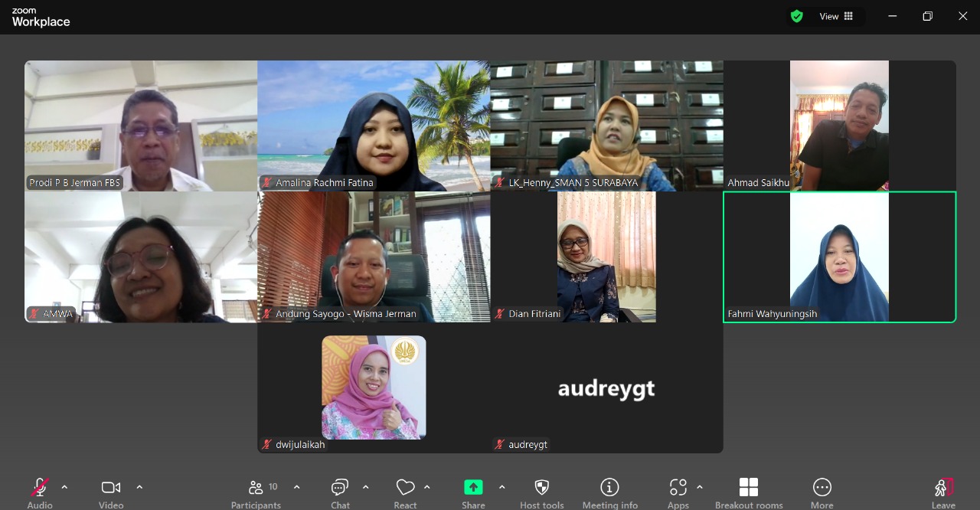This screenshot has width=980, height=510.
Task: Open the Apps icon
Action: tap(678, 488)
